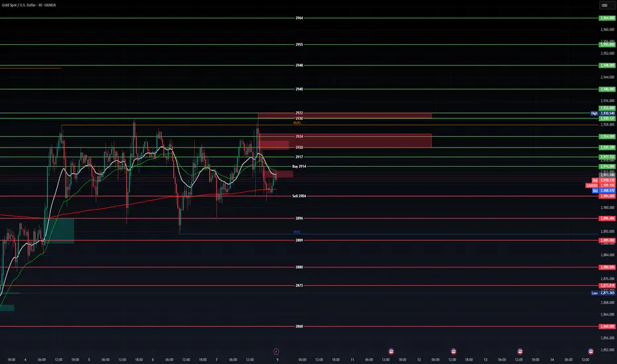Click the Ask price tag on the axis

point(604,180)
